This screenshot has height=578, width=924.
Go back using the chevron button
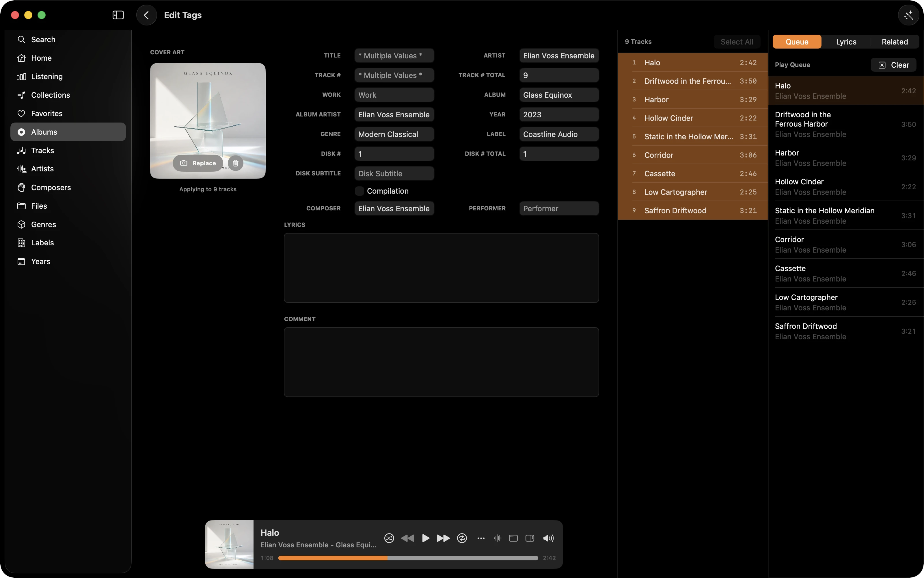point(147,15)
